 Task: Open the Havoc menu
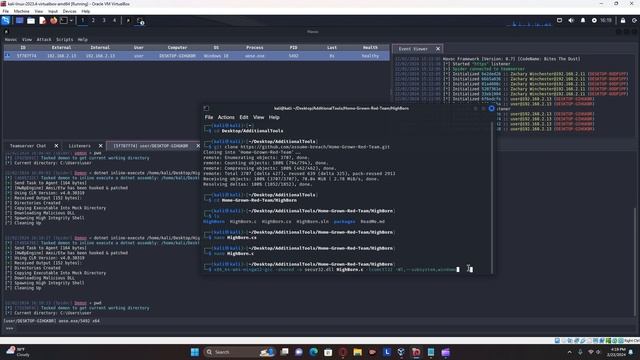click(x=11, y=40)
